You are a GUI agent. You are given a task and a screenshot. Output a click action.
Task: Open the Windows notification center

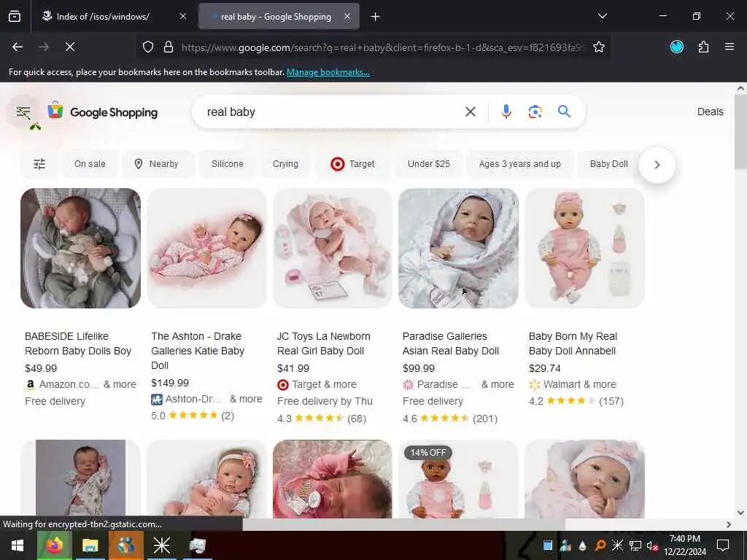pos(723,545)
